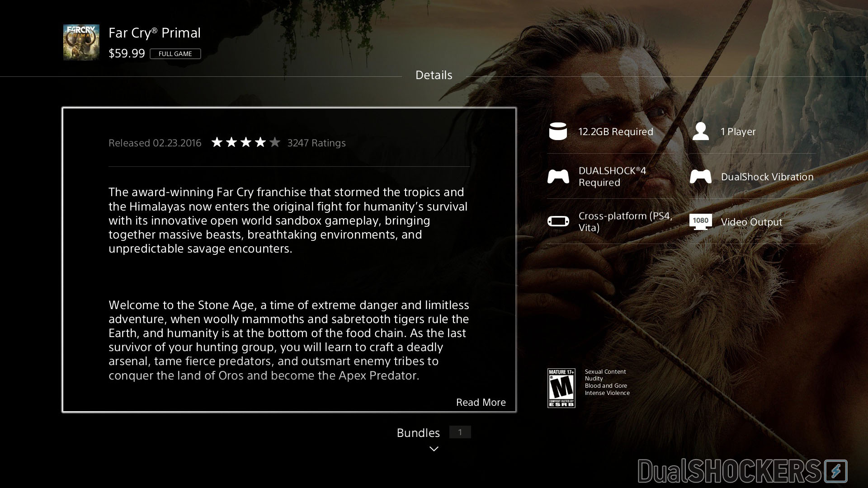
Task: Click the Bundles count badge showing 1
Action: pyautogui.click(x=460, y=432)
